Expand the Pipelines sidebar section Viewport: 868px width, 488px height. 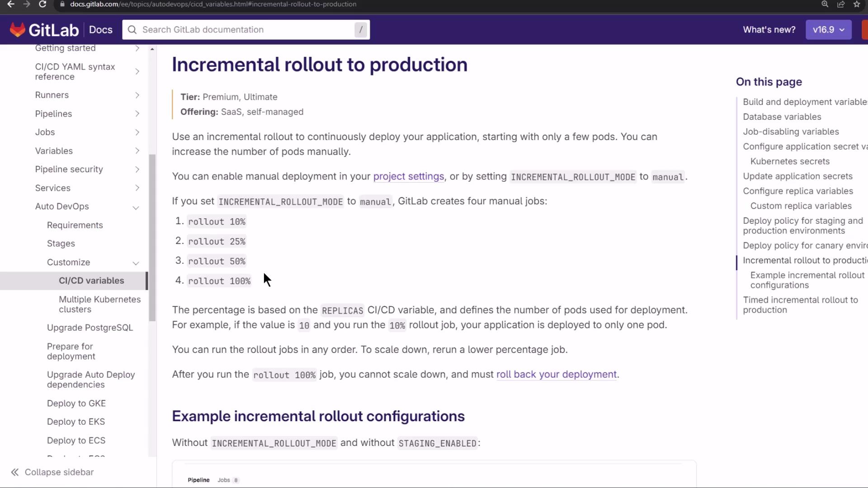[x=137, y=114]
